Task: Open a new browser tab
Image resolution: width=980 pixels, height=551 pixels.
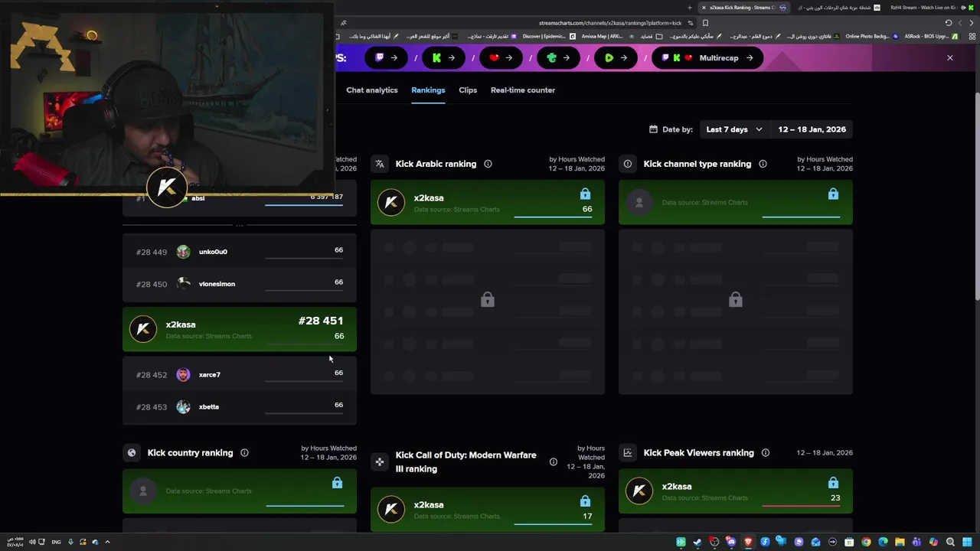Action: (691, 8)
